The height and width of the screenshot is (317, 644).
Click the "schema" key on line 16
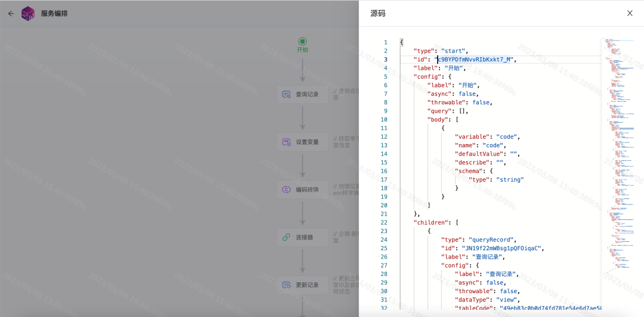[x=468, y=171]
